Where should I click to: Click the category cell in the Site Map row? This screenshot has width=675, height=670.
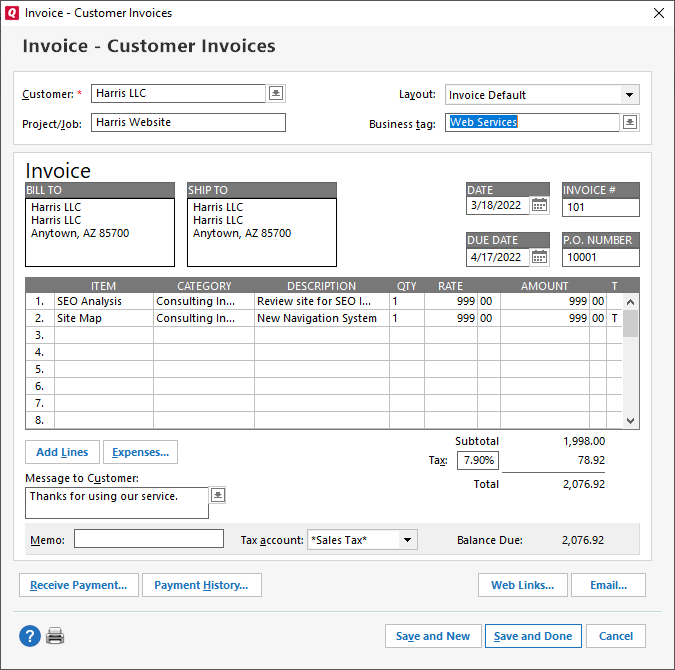point(204,318)
